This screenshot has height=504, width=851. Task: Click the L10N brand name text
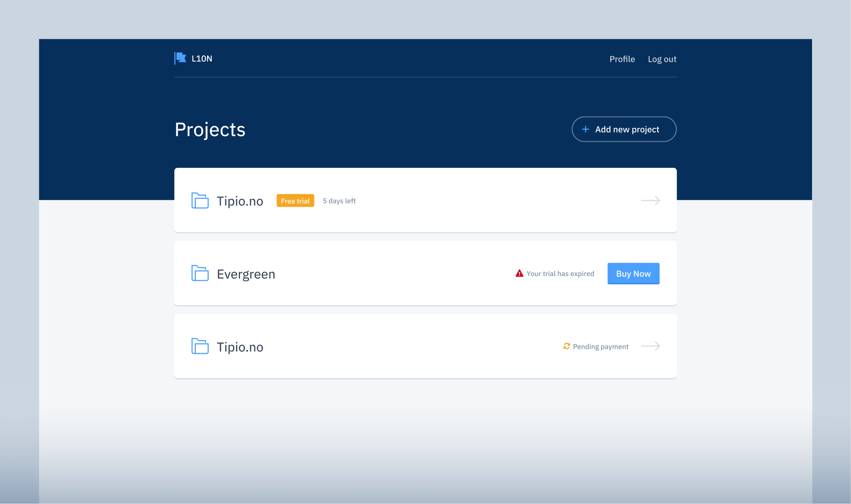[x=202, y=59]
